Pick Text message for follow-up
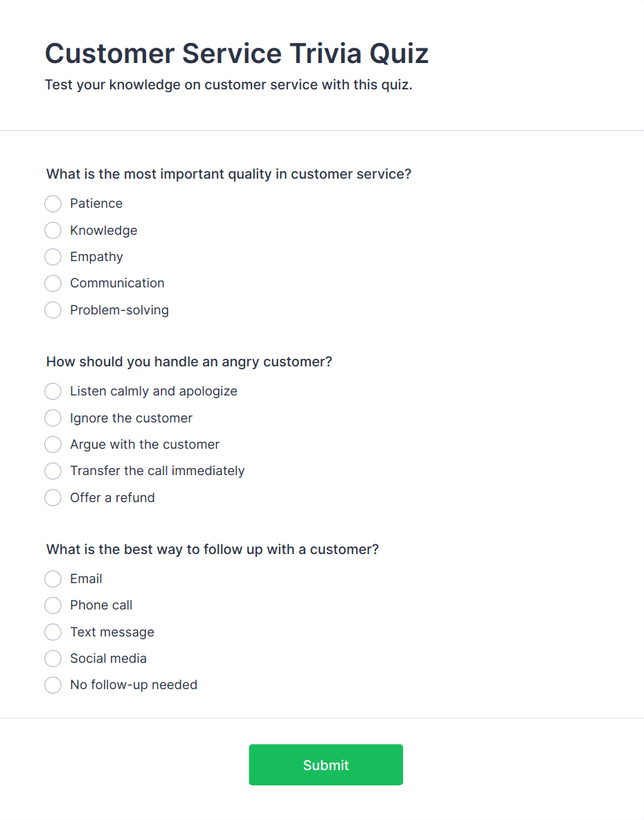Screen dimensions: 644x820 53,632
